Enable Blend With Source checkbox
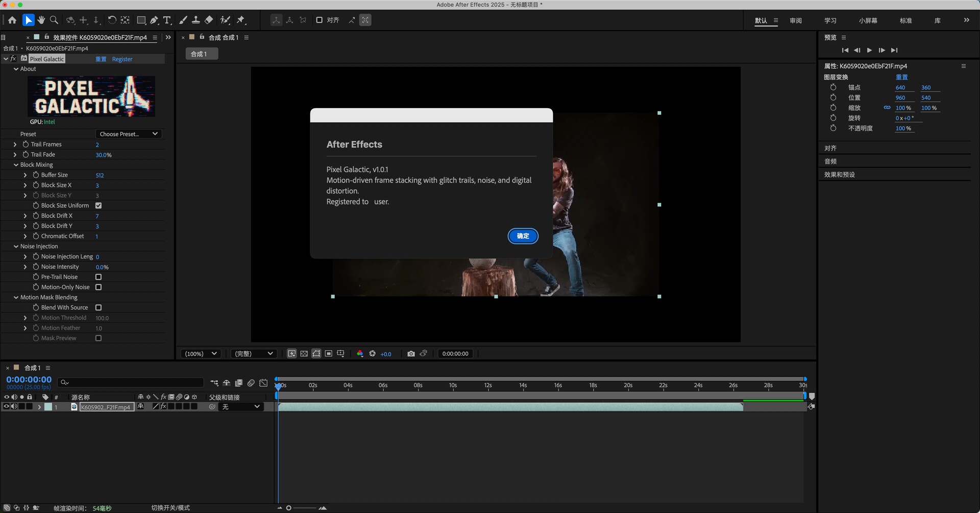 [99, 307]
